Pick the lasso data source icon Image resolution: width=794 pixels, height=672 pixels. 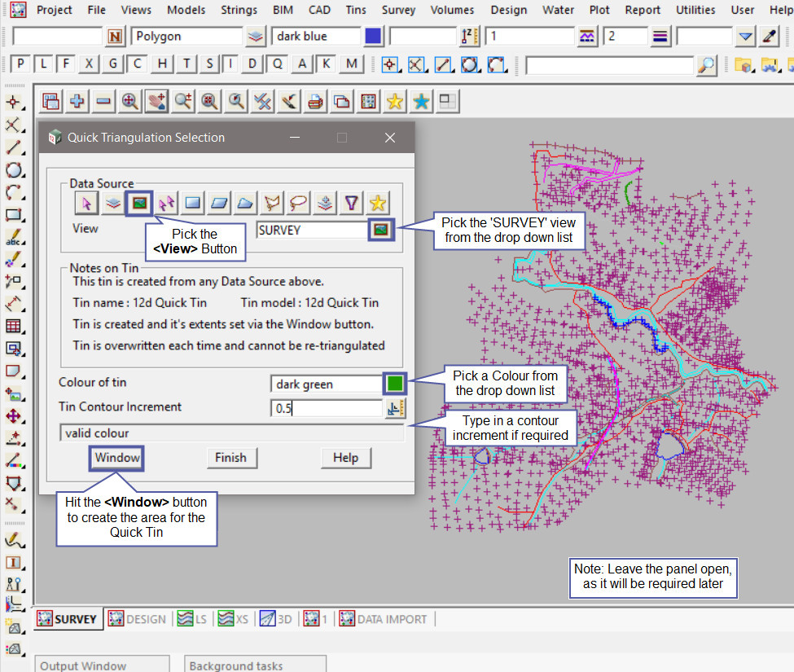(x=297, y=202)
